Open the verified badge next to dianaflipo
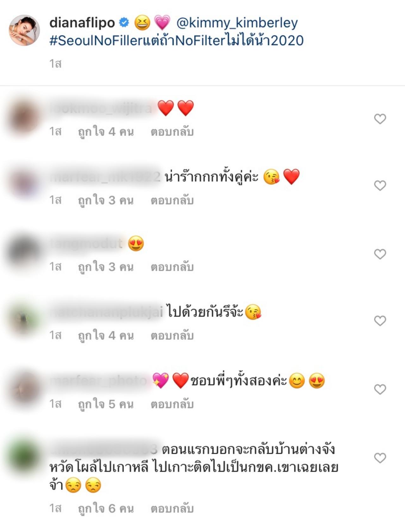 [x=124, y=22]
